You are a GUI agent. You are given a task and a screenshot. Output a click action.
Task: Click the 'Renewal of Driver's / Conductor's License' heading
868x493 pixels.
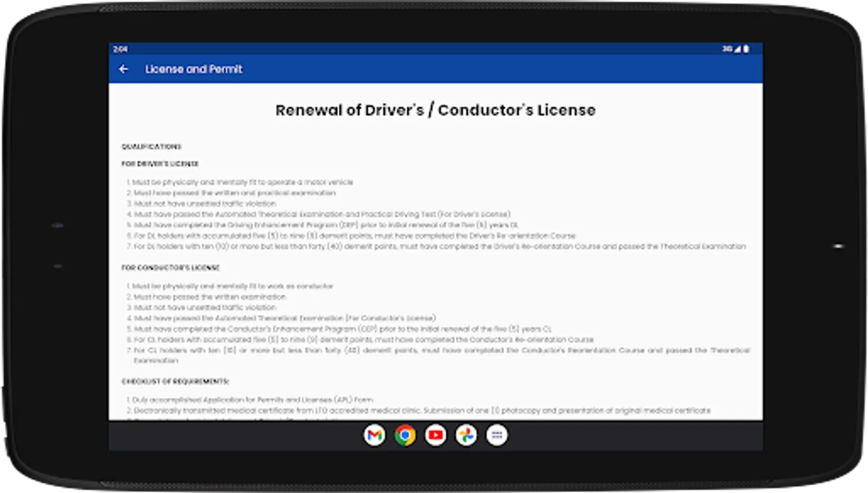pos(435,110)
